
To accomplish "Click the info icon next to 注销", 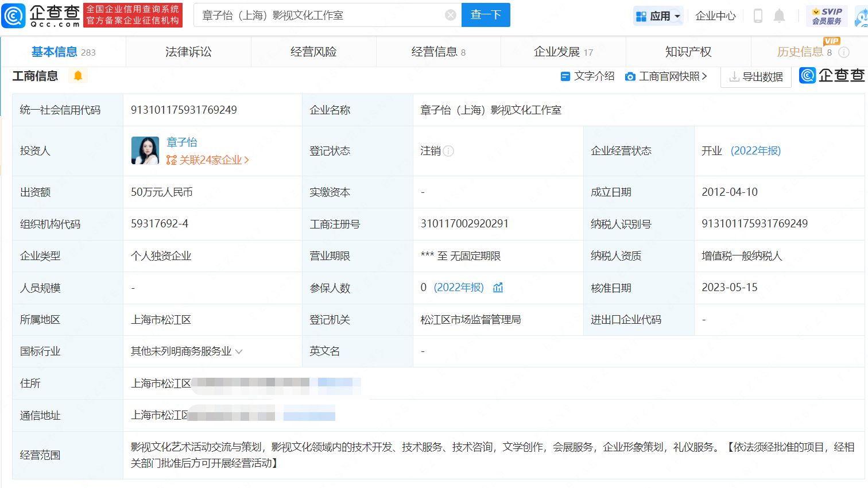I will point(448,151).
